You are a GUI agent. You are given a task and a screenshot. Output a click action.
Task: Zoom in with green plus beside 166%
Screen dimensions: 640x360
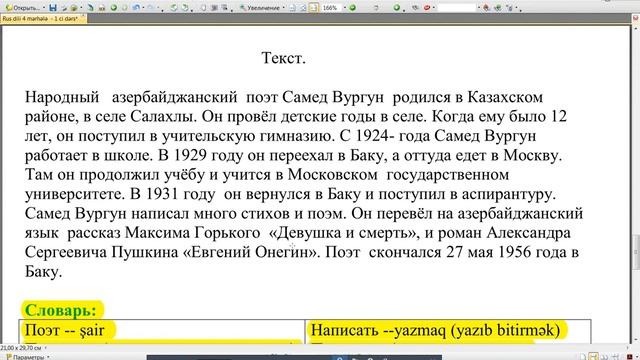tap(352, 8)
